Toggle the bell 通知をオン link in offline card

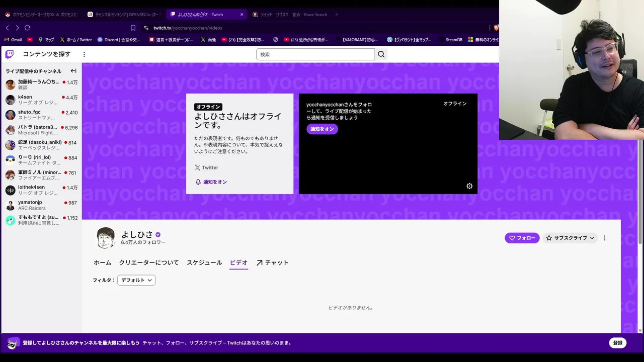click(x=211, y=182)
